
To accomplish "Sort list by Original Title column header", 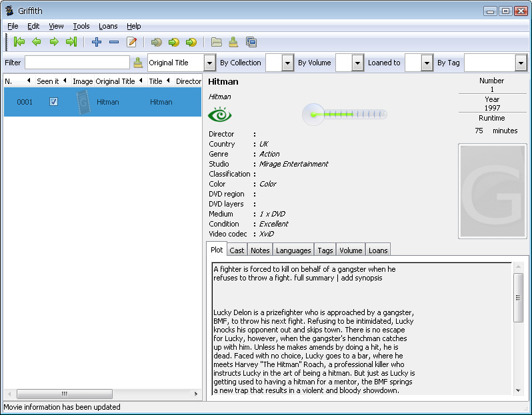I will pos(119,81).
